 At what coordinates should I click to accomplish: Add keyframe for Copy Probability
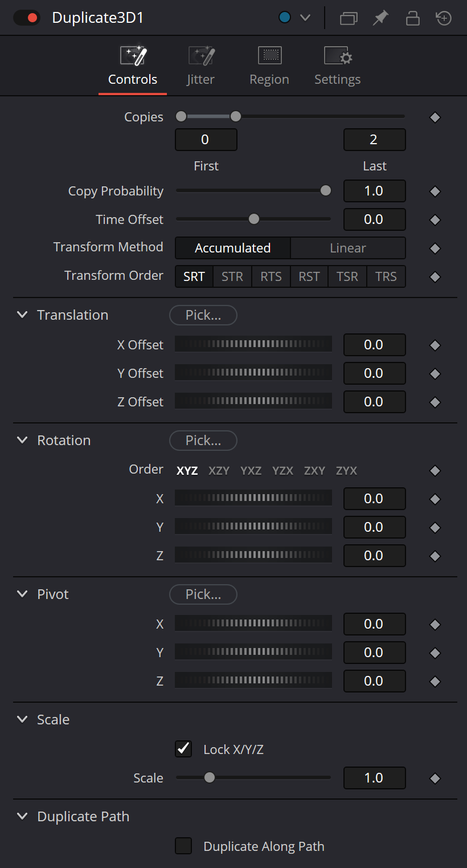(435, 191)
